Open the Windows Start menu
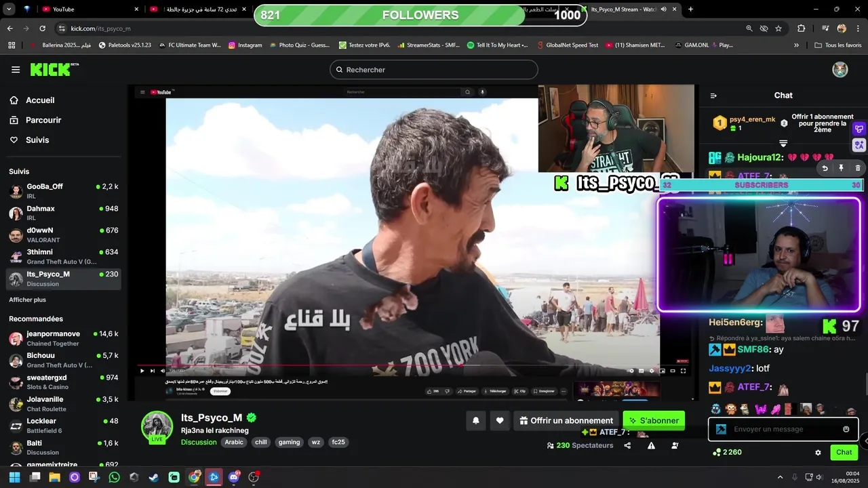The width and height of the screenshot is (868, 488). (x=14, y=477)
